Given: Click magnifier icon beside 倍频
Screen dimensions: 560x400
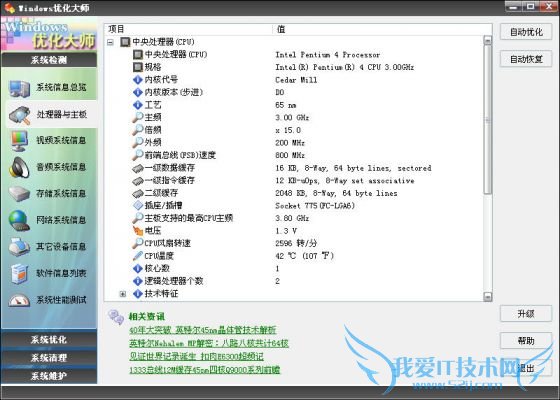Looking at the screenshot, I should [x=138, y=130].
